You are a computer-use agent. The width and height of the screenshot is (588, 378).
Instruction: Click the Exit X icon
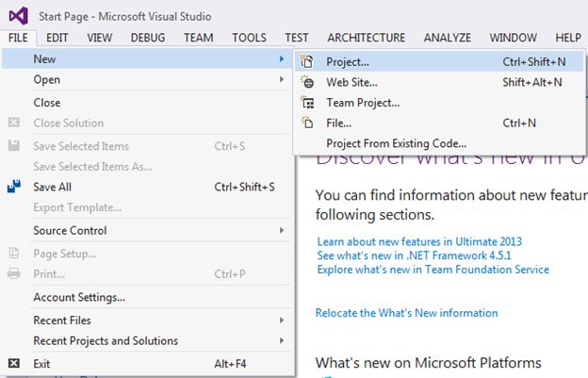click(x=14, y=363)
